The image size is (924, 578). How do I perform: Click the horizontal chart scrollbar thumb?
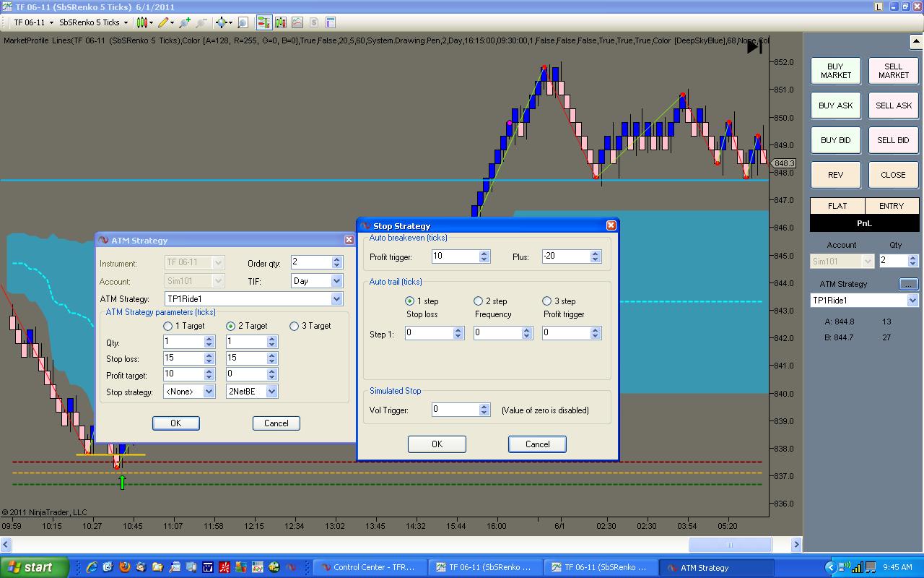(729, 545)
